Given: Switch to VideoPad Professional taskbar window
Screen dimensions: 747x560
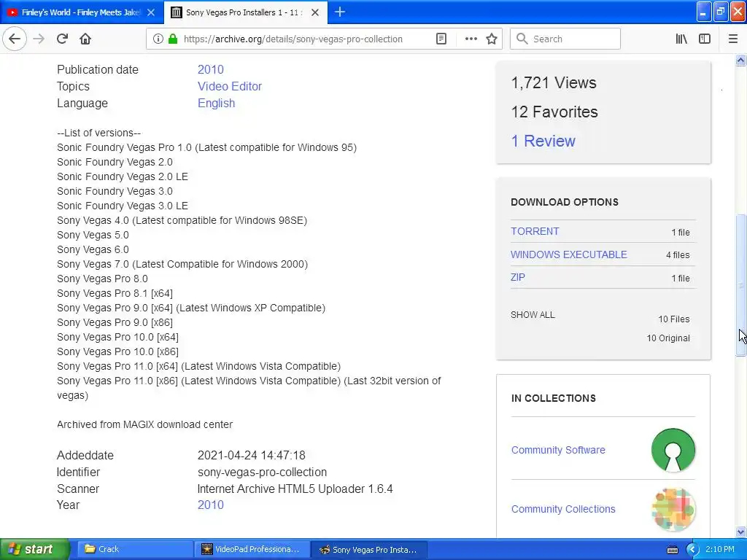Looking at the screenshot, I should point(252,550).
